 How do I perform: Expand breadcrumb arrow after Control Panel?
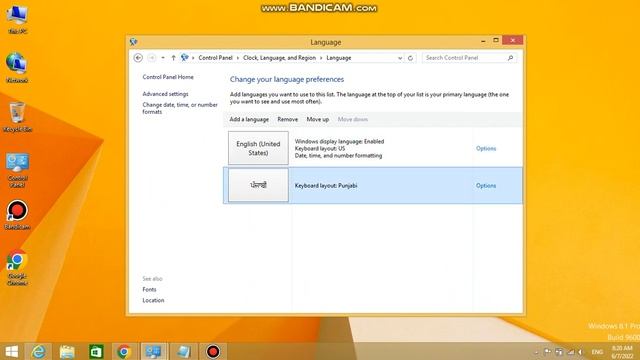238,58
